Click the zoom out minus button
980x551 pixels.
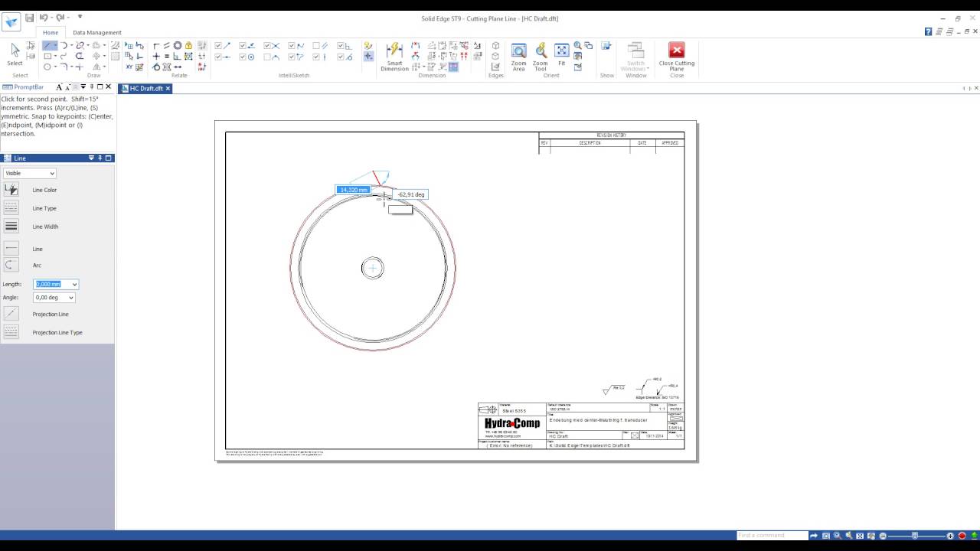(883, 536)
